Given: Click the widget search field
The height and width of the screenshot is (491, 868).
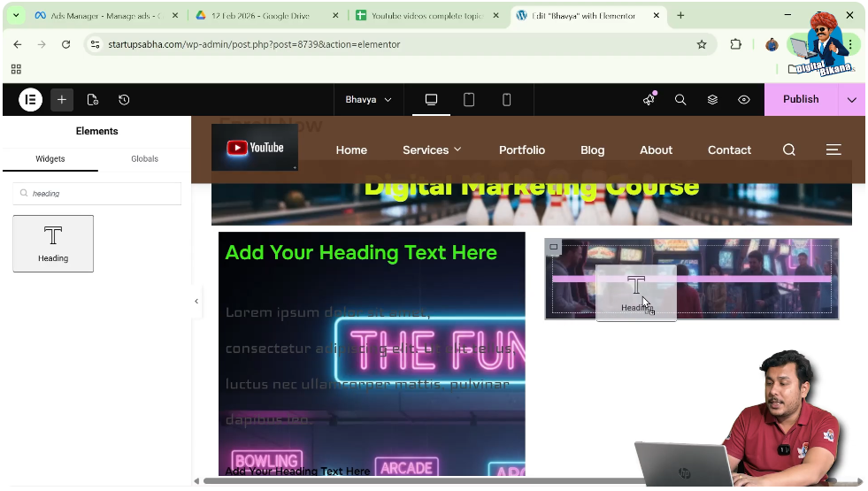Looking at the screenshot, I should (96, 194).
